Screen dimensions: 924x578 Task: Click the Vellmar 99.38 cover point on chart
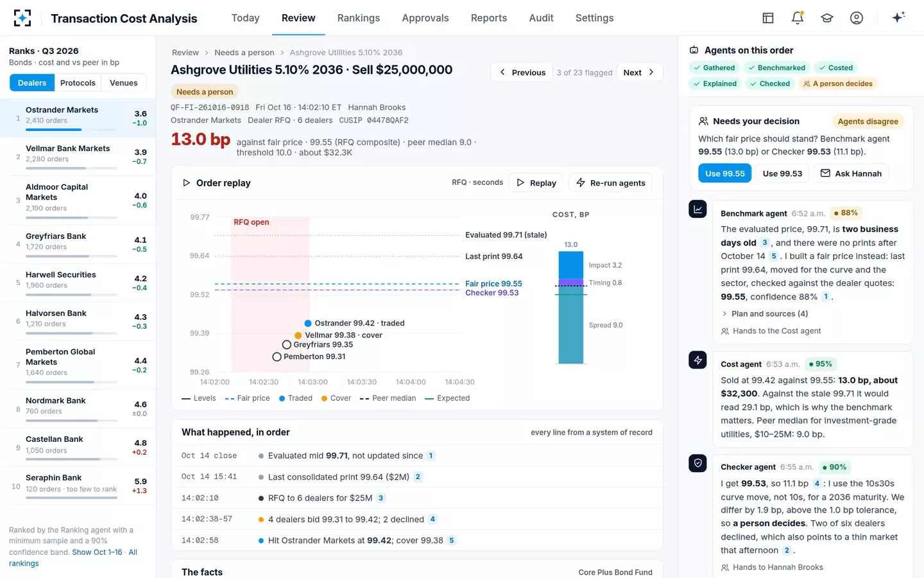coord(298,335)
